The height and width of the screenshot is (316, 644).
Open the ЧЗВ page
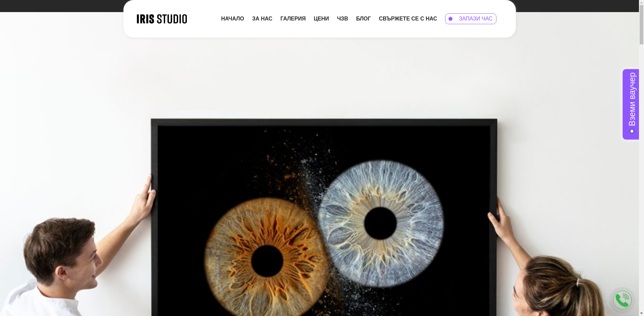click(342, 19)
